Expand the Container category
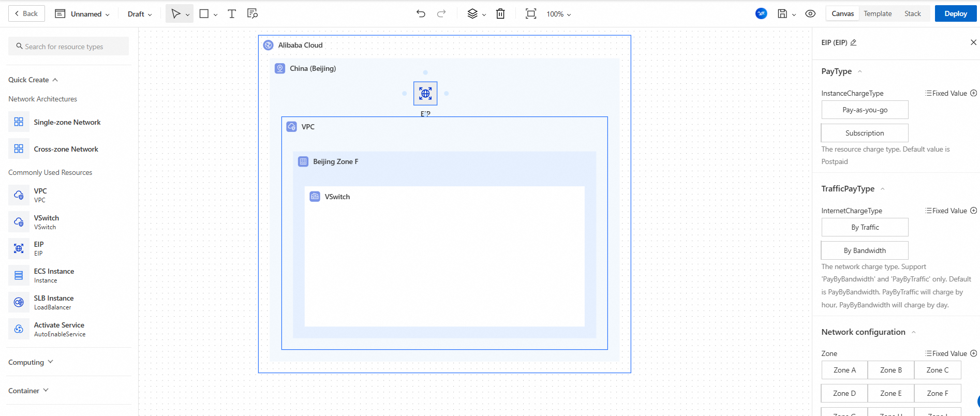The width and height of the screenshot is (980, 416). tap(28, 391)
